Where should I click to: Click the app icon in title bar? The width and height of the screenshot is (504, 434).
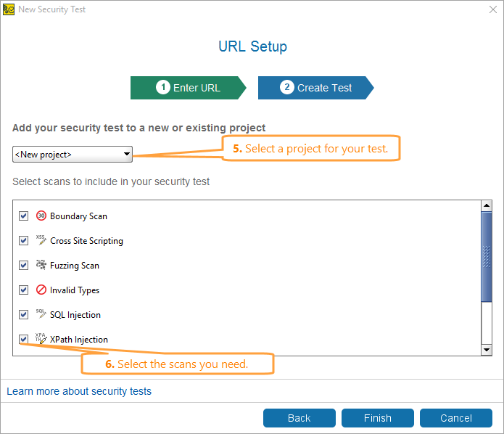[9, 9]
